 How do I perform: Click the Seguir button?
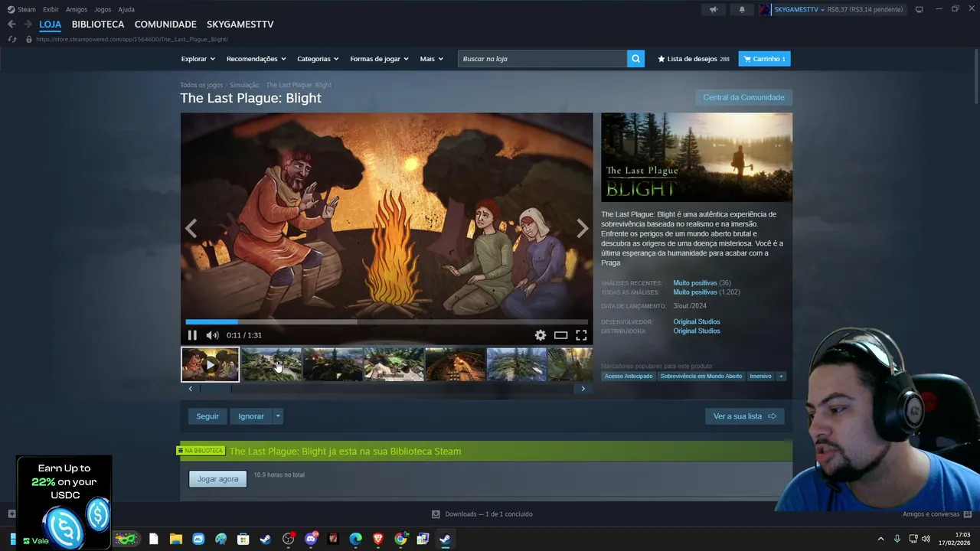tap(207, 416)
